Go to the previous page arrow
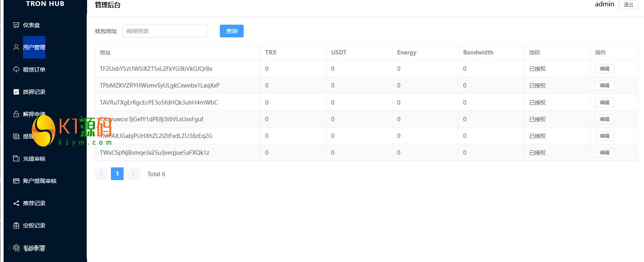Viewport: 644px width, 262px height. point(101,174)
